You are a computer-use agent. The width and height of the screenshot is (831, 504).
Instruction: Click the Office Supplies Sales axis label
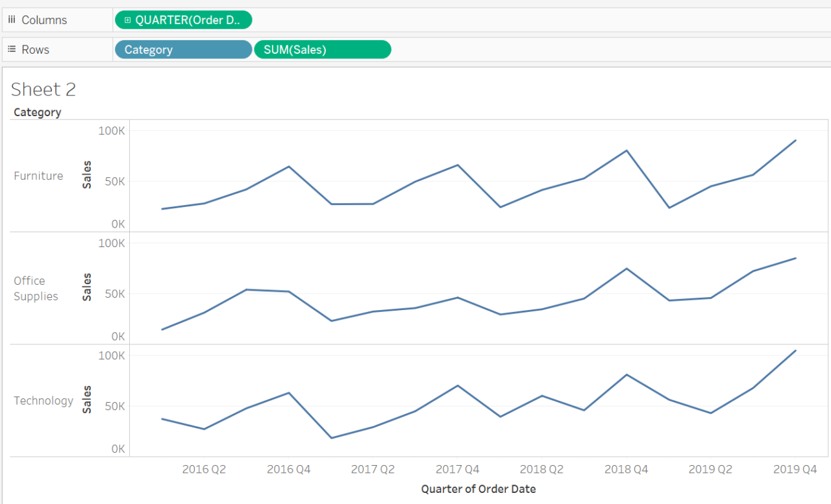click(86, 285)
